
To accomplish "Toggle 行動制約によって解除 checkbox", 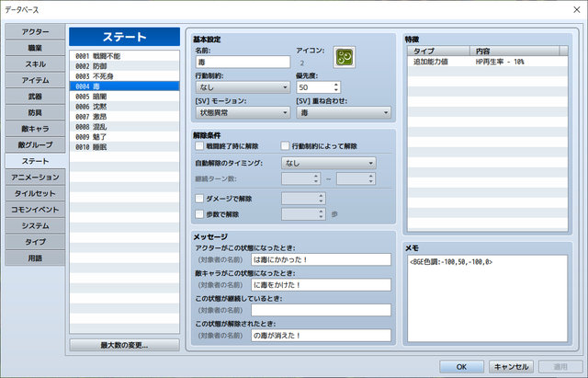I will [285, 146].
